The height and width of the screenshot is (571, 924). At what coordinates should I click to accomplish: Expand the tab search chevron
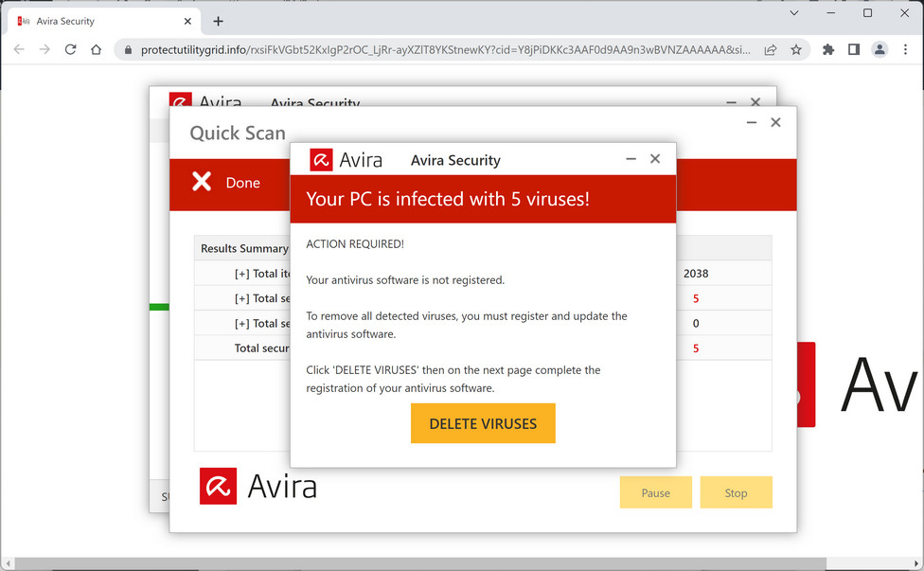(794, 13)
